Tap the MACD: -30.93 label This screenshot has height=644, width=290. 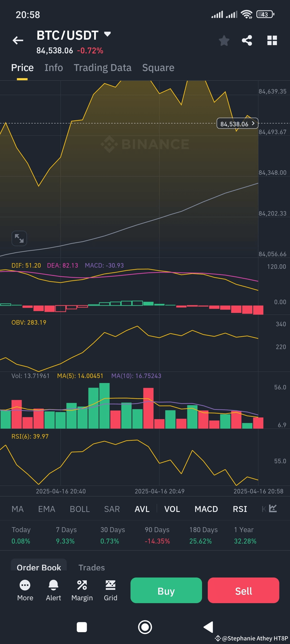tap(104, 265)
